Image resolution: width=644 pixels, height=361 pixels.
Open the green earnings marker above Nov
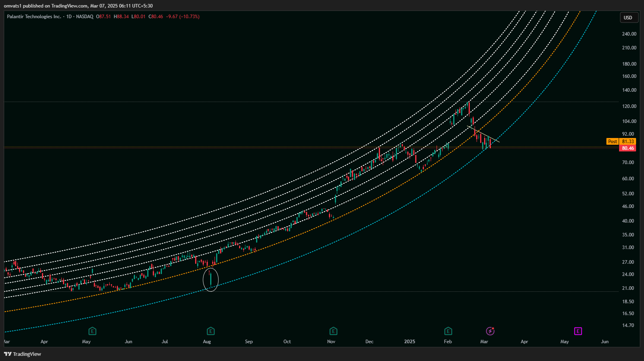pos(333,331)
